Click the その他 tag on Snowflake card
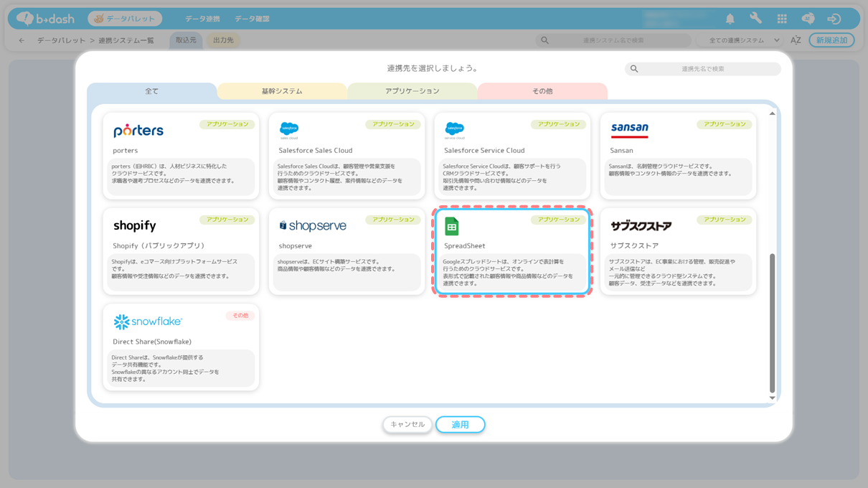The width and height of the screenshot is (868, 488). pos(240,316)
